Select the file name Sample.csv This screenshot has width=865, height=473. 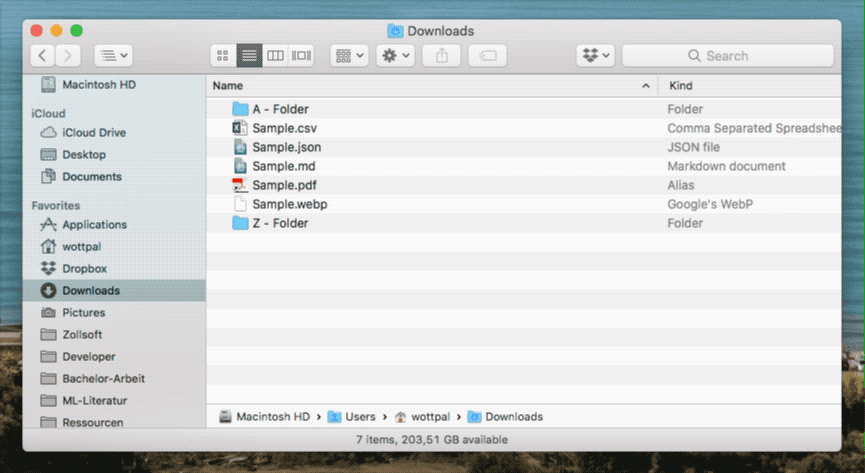285,128
